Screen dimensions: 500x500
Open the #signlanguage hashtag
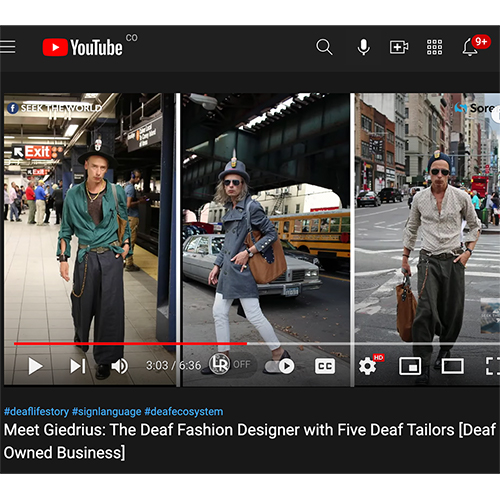click(107, 412)
